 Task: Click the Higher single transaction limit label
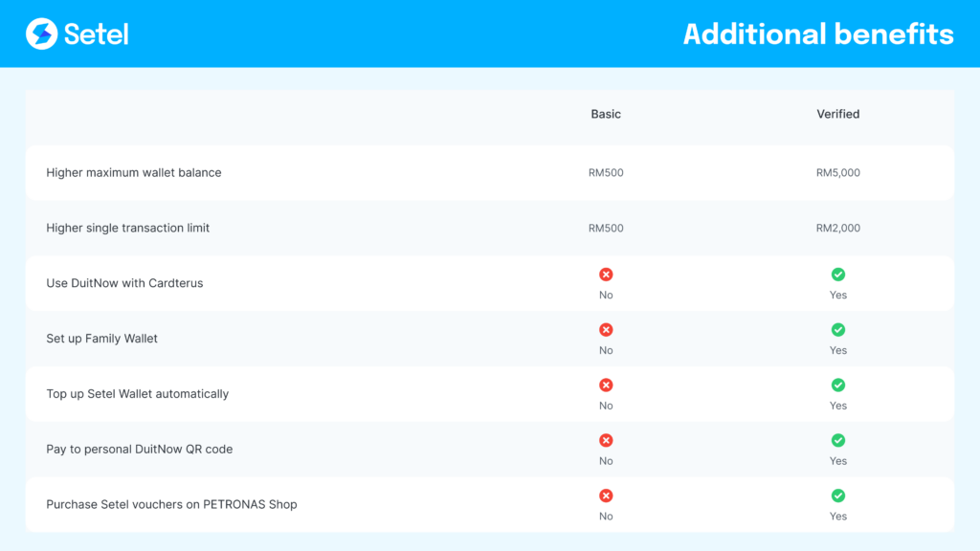(x=128, y=229)
